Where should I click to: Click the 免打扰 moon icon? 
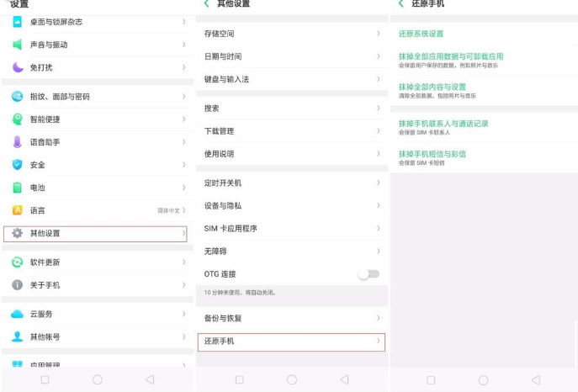click(17, 67)
